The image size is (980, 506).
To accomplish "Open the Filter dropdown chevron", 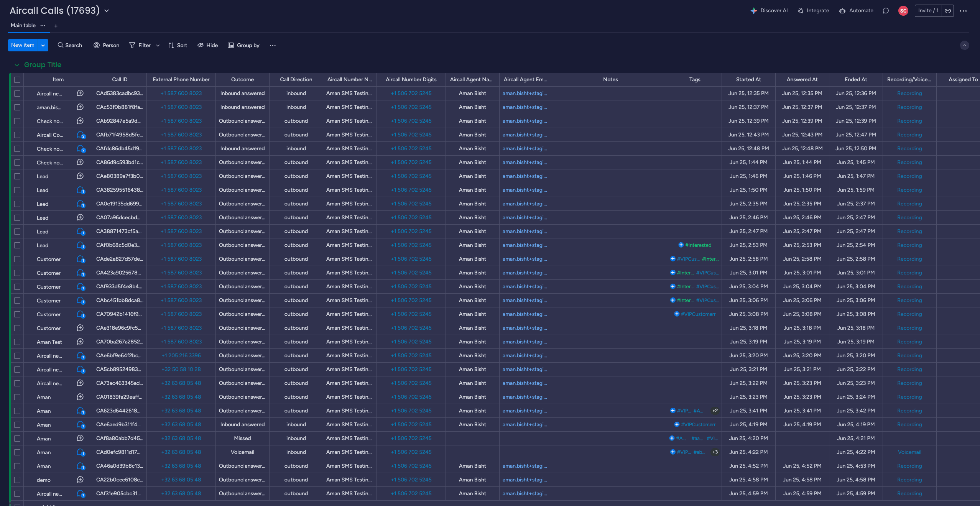I will tap(158, 45).
